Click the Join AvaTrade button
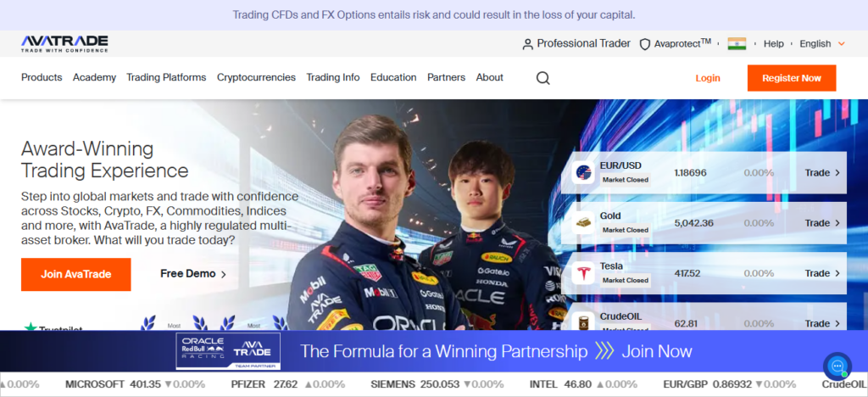868x397 pixels. tap(75, 274)
